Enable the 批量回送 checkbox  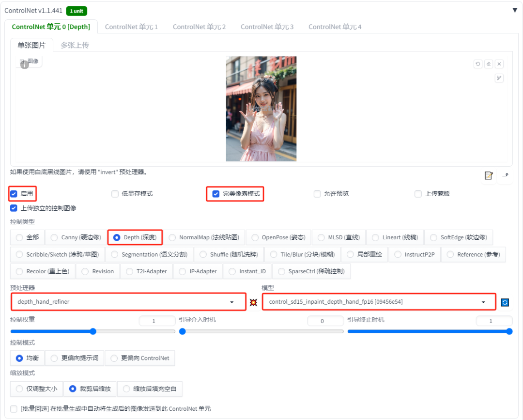14,409
